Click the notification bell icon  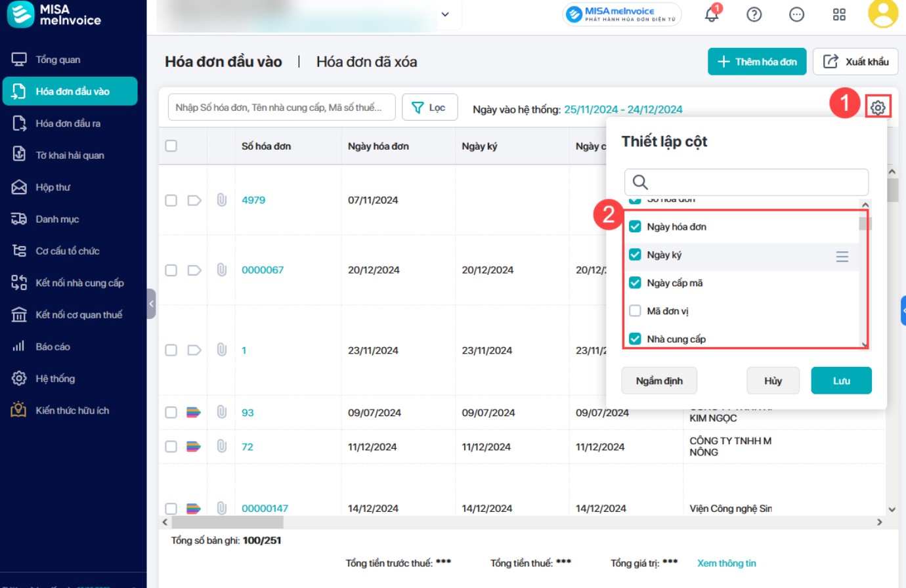click(712, 14)
